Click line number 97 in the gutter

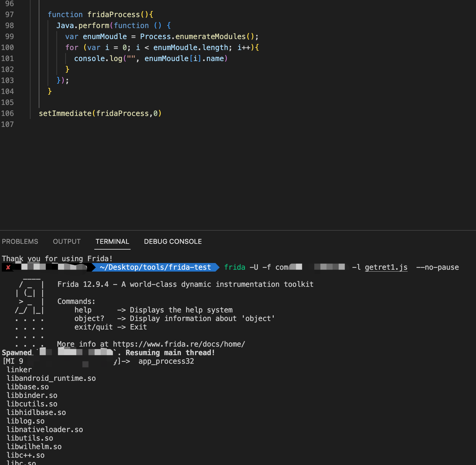(x=9, y=15)
